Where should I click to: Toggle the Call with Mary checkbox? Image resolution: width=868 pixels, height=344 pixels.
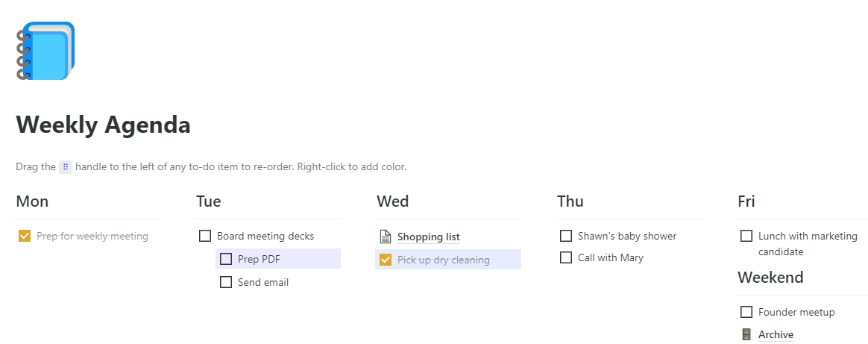566,258
